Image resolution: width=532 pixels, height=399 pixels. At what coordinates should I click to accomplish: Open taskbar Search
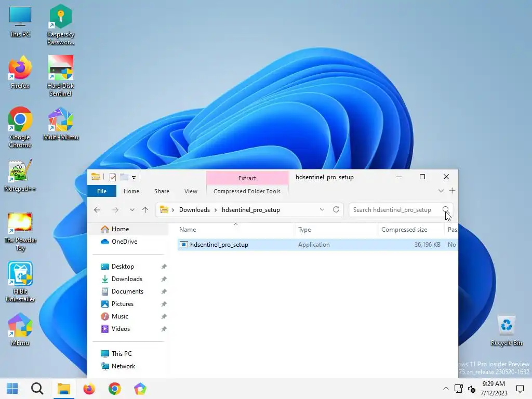point(37,389)
